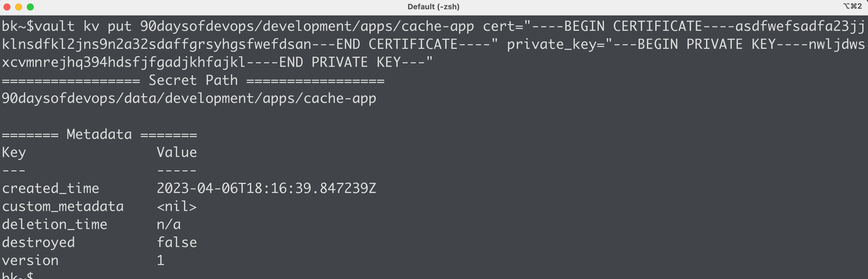Click the deletion_time key
The height and width of the screenshot is (279, 868).
(55, 224)
